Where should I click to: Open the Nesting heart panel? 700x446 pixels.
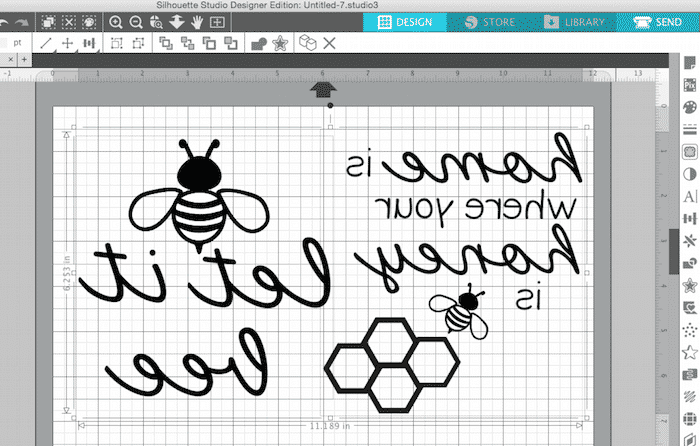(x=690, y=308)
